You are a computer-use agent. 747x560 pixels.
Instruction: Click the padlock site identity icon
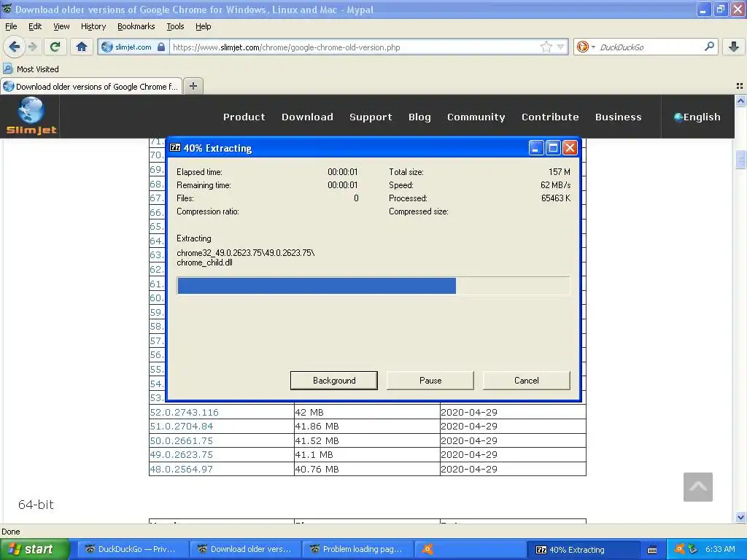coord(161,47)
